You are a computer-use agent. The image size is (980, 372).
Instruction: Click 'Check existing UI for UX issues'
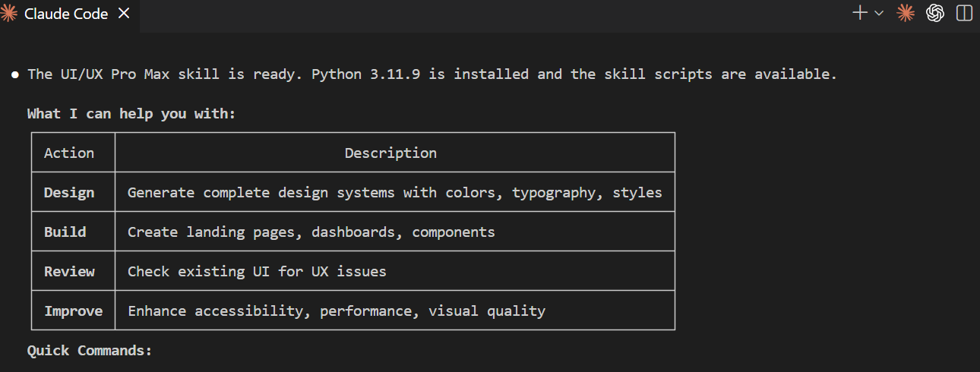(x=395, y=271)
